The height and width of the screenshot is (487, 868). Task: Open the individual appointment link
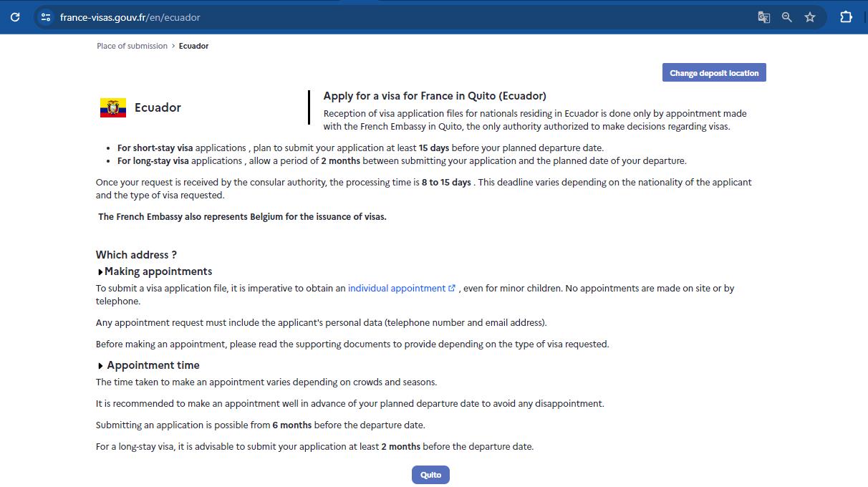click(x=396, y=289)
